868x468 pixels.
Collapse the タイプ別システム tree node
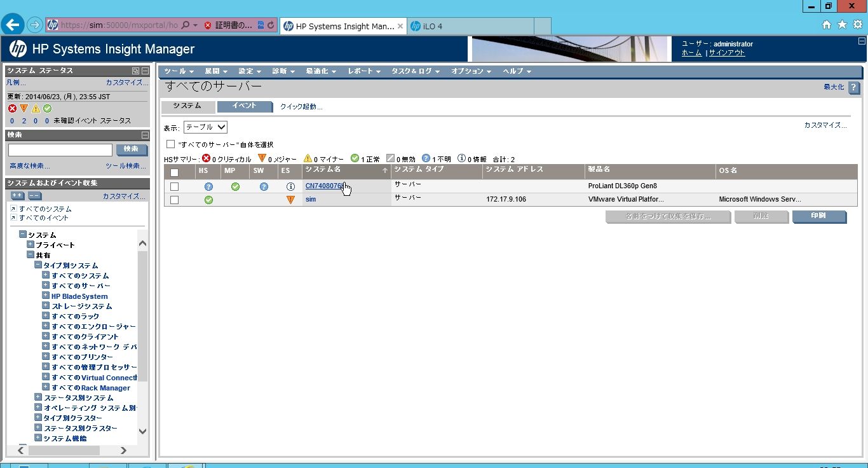pyautogui.click(x=38, y=265)
